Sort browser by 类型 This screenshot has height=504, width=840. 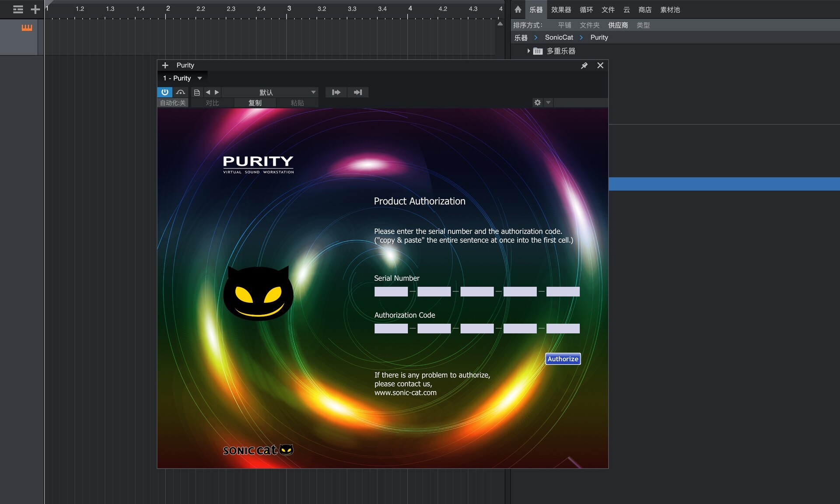(x=643, y=25)
